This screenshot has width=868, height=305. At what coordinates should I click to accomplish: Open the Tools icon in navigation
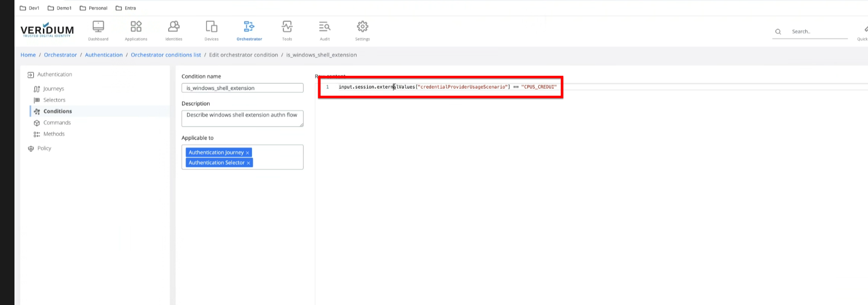coord(287,27)
